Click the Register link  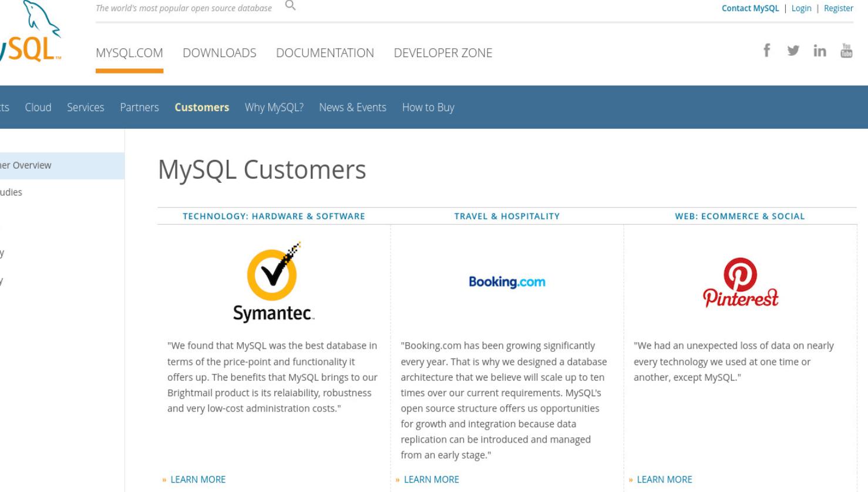point(838,8)
